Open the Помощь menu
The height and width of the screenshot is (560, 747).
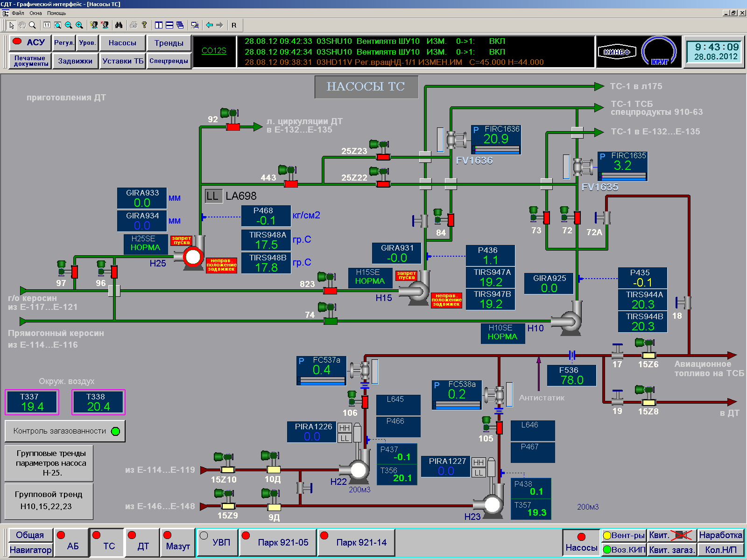[56, 13]
